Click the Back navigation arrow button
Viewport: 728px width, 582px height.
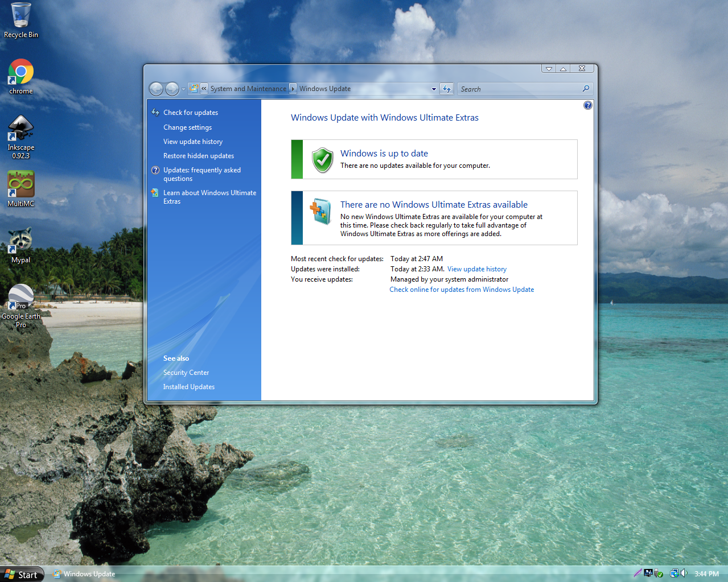[x=156, y=89]
